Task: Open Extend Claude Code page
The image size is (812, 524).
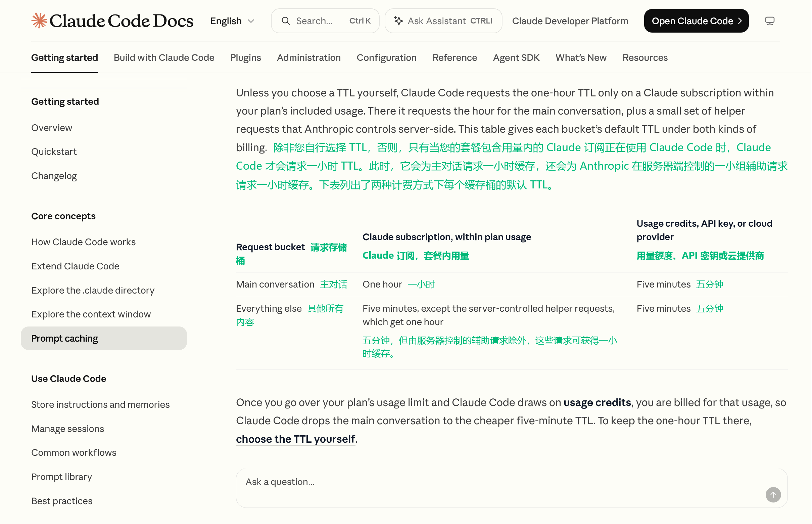Action: [x=75, y=266]
